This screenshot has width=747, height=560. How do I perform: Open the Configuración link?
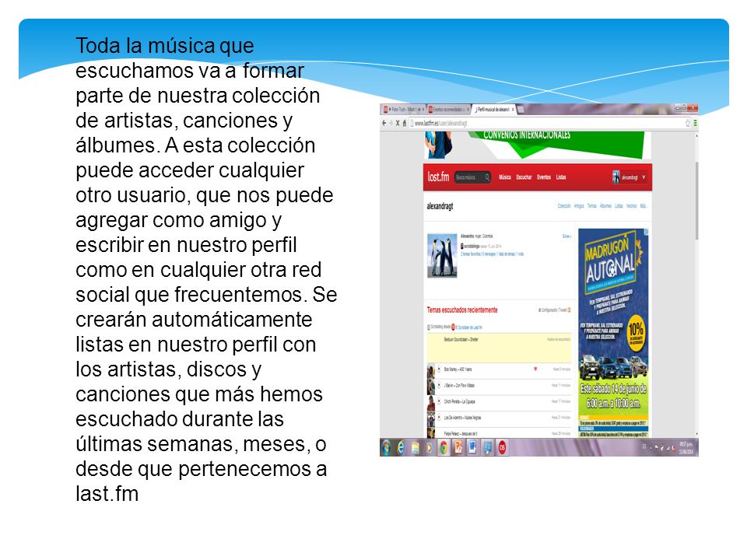[x=548, y=310]
